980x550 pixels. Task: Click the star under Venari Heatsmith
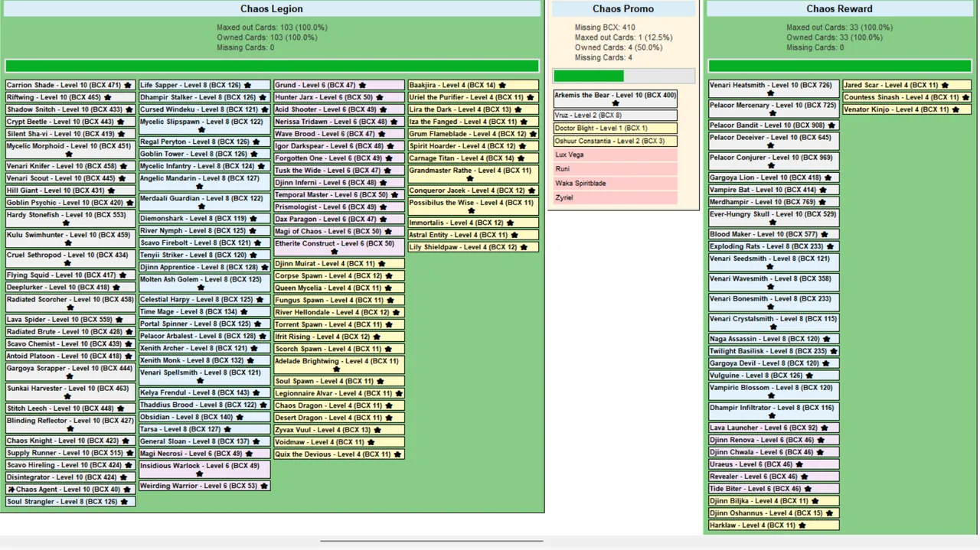(771, 93)
